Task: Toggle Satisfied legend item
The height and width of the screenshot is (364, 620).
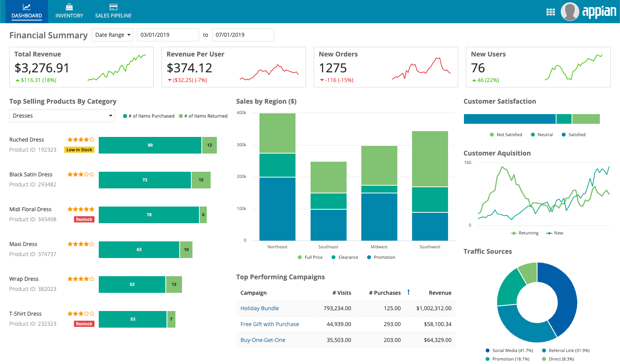Action: (x=574, y=135)
